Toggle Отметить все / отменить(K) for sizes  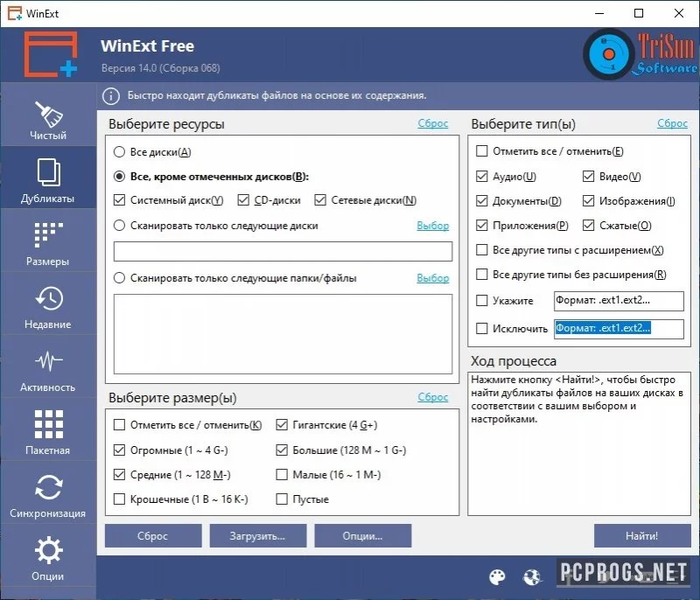click(119, 425)
